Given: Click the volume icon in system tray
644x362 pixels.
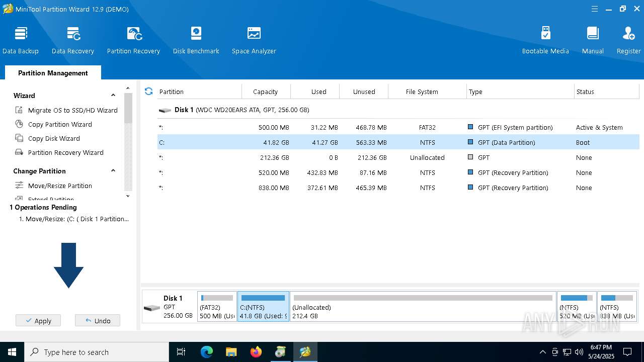Looking at the screenshot, I should click(x=579, y=352).
